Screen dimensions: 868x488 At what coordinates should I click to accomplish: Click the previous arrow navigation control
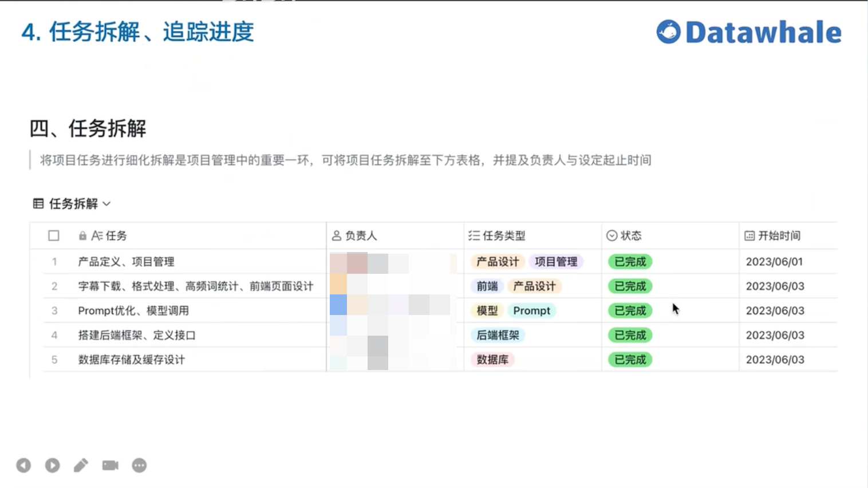tap(23, 465)
